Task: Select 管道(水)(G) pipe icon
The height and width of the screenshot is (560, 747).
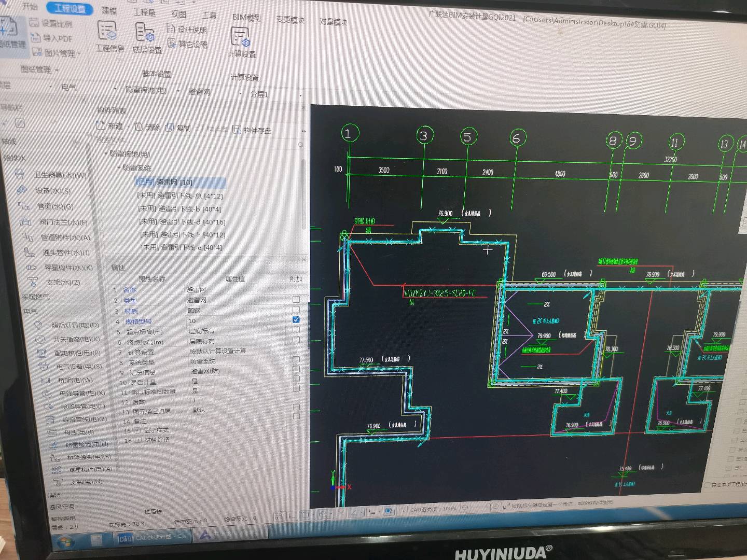Action: [23, 206]
